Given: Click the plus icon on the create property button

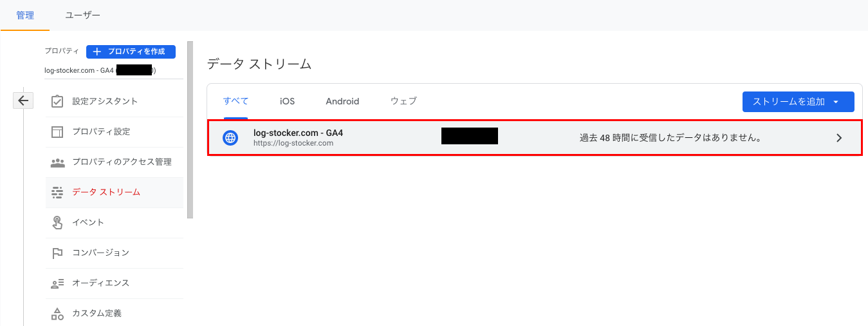Looking at the screenshot, I should click(97, 52).
